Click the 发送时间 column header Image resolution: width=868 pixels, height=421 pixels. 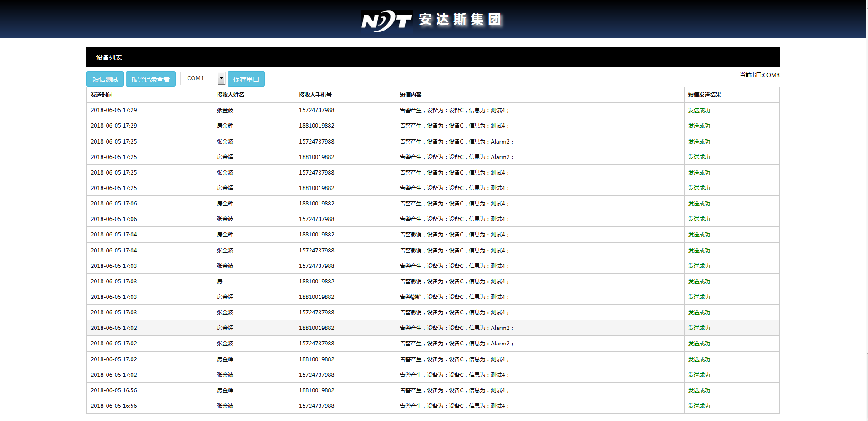[x=102, y=95]
